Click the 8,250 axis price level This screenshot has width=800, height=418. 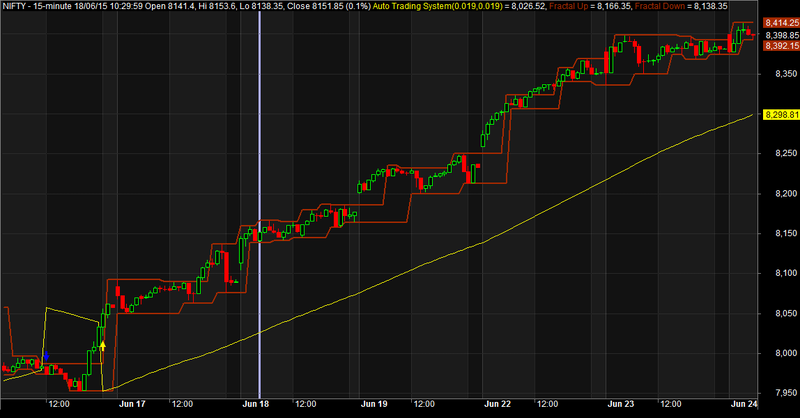click(786, 154)
